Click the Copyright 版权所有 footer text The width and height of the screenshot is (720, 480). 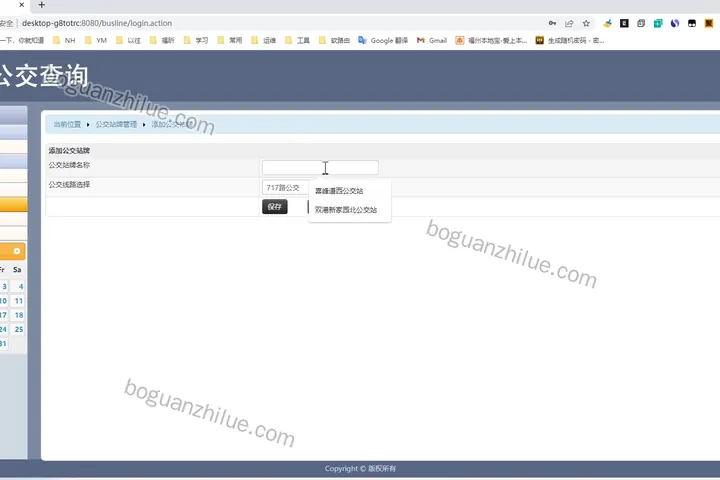coord(360,469)
